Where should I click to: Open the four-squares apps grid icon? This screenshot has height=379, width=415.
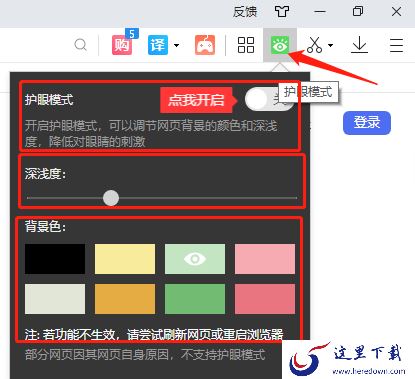pos(246,45)
